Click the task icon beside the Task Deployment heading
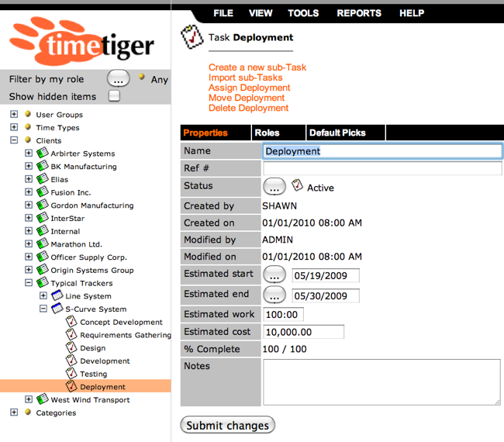 (x=192, y=37)
